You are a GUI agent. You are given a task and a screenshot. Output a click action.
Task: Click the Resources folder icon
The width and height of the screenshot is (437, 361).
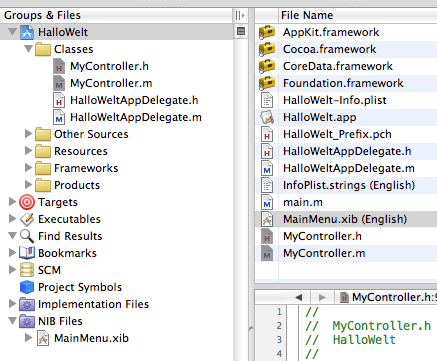click(x=43, y=151)
